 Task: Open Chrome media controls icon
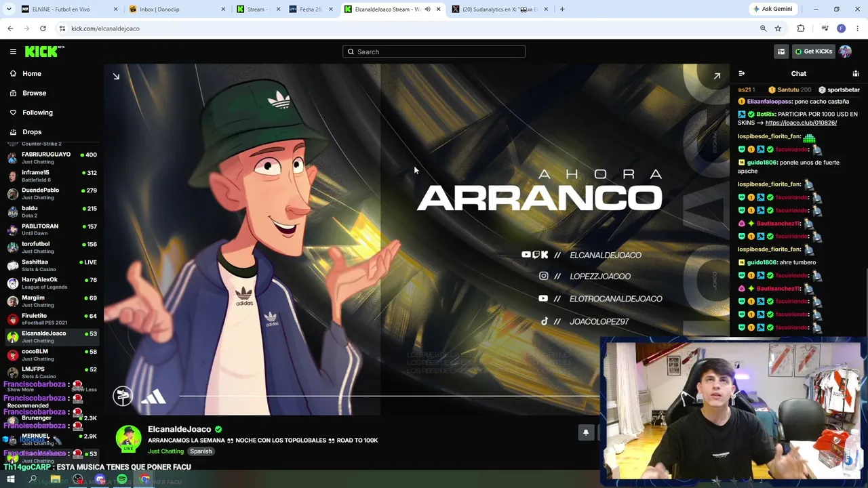825,28
